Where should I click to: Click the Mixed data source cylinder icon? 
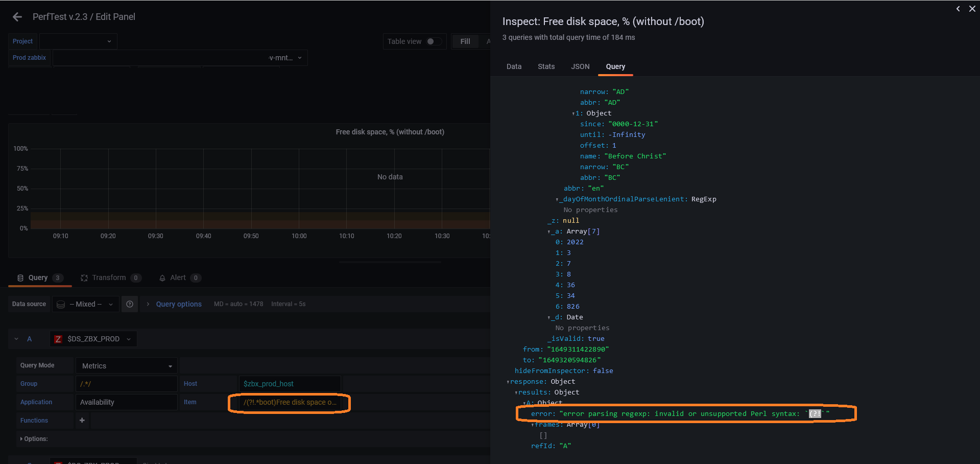[x=60, y=304]
